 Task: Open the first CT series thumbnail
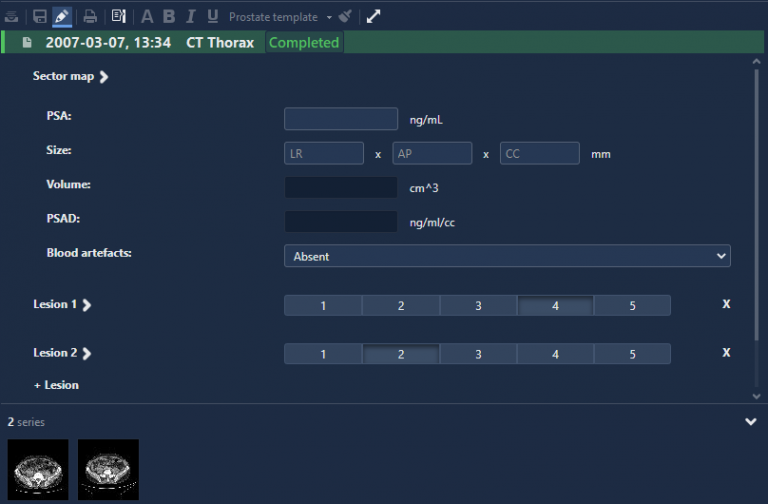[38, 469]
